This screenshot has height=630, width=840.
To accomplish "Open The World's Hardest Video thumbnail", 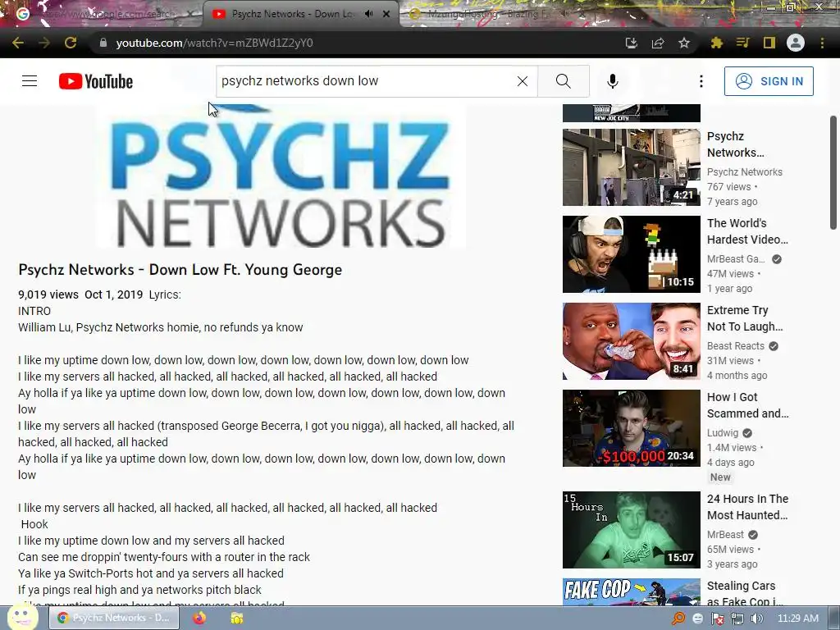I will click(631, 254).
